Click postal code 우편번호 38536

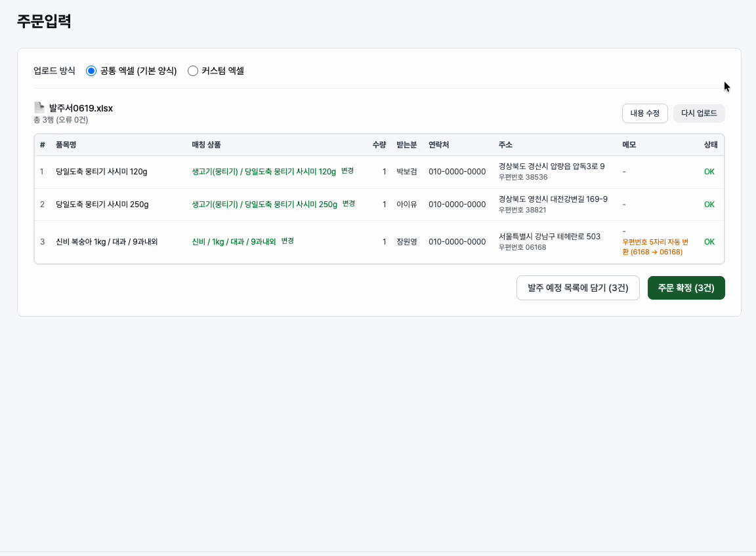523,177
